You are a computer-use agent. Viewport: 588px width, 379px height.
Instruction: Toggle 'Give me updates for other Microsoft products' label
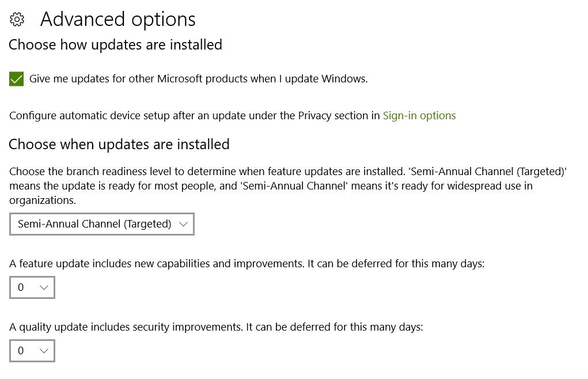[x=198, y=79]
